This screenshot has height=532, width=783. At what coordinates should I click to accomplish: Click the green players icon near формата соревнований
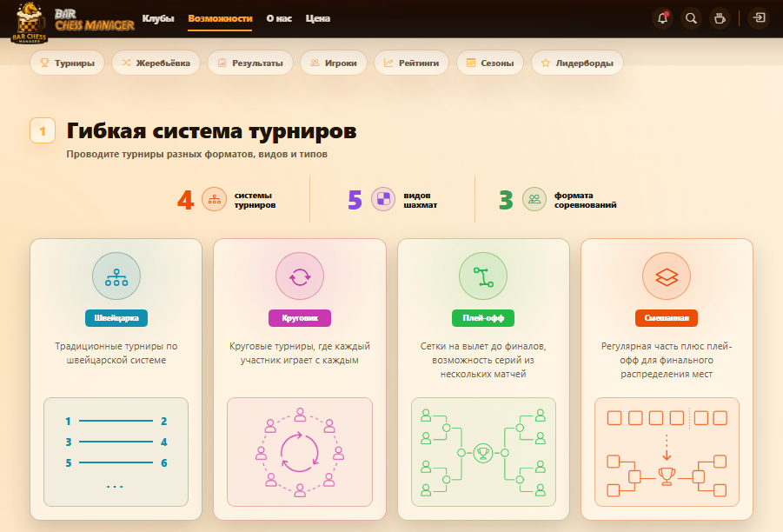(x=534, y=199)
